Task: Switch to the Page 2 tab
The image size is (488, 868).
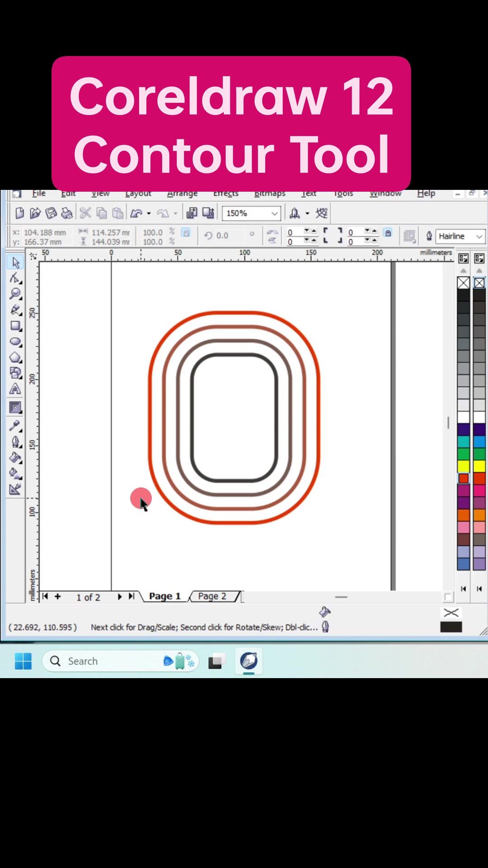Action: tap(212, 596)
